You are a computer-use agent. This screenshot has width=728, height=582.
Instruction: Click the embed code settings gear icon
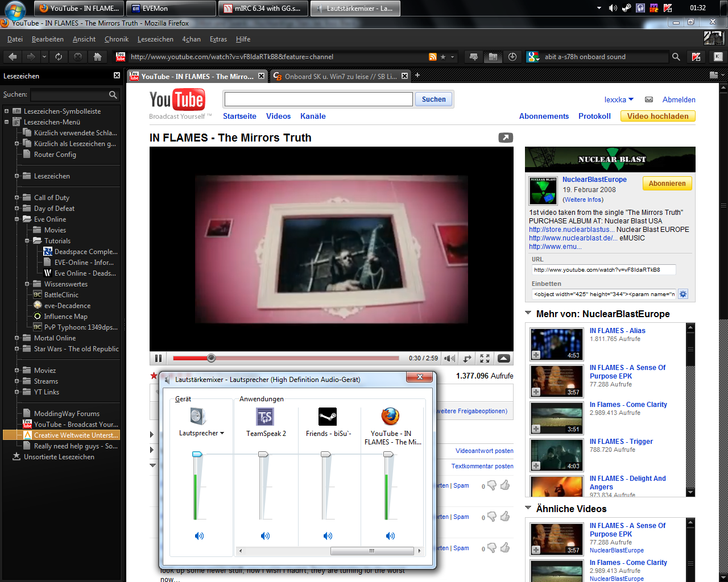[x=683, y=294]
